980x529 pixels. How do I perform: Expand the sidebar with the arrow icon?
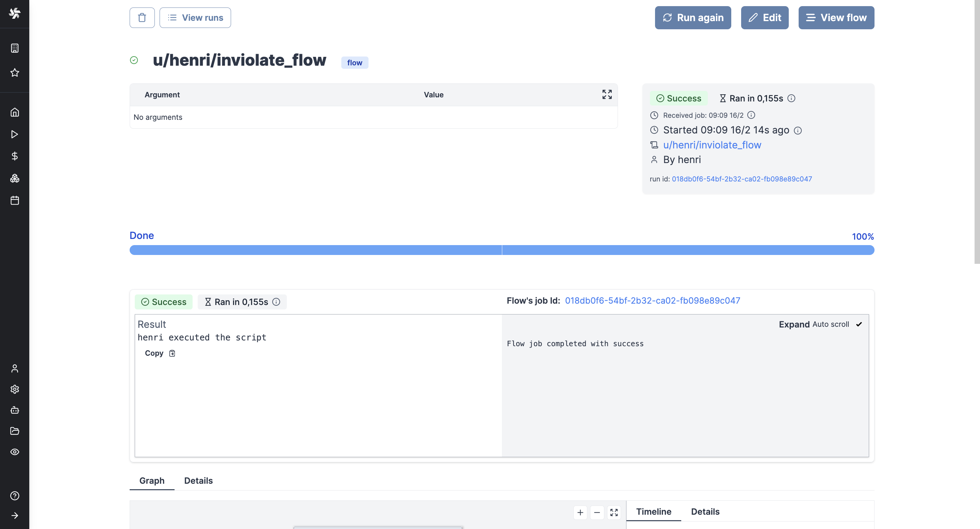(x=14, y=515)
